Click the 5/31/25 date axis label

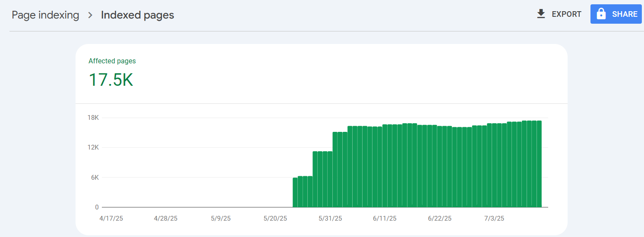coord(330,218)
